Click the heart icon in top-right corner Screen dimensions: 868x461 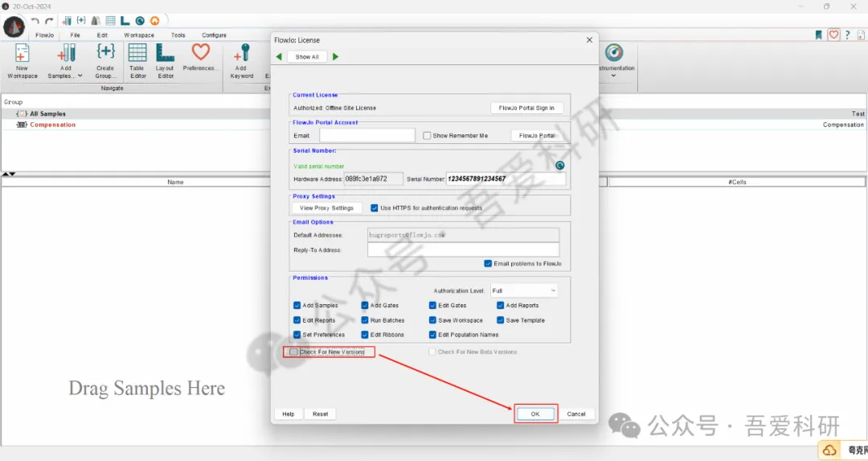833,35
